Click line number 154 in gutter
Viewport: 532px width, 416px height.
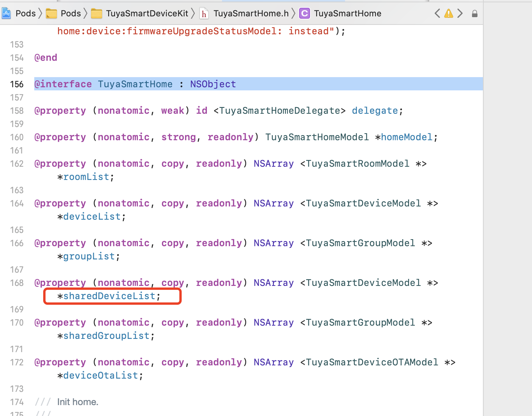[x=17, y=58]
